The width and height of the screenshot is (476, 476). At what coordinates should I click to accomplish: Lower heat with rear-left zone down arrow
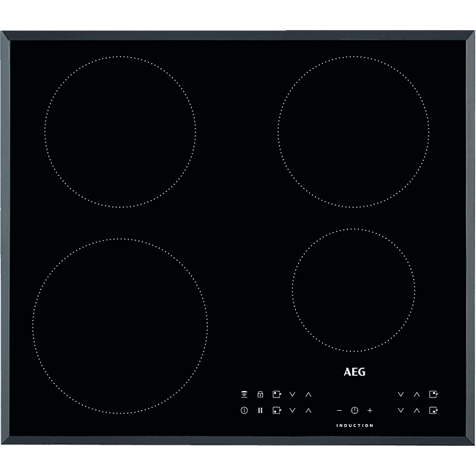tap(293, 394)
